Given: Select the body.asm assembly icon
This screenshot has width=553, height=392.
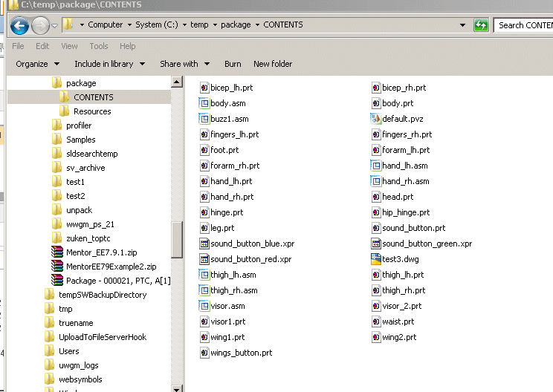Looking at the screenshot, I should coord(204,103).
